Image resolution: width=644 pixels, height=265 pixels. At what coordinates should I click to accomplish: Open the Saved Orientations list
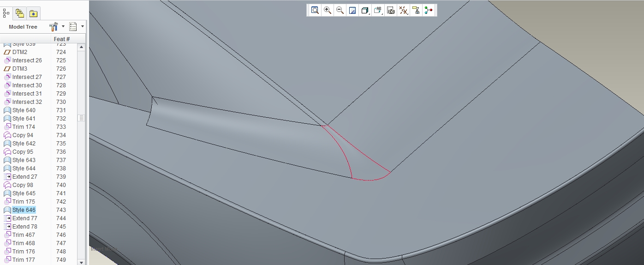(378, 10)
